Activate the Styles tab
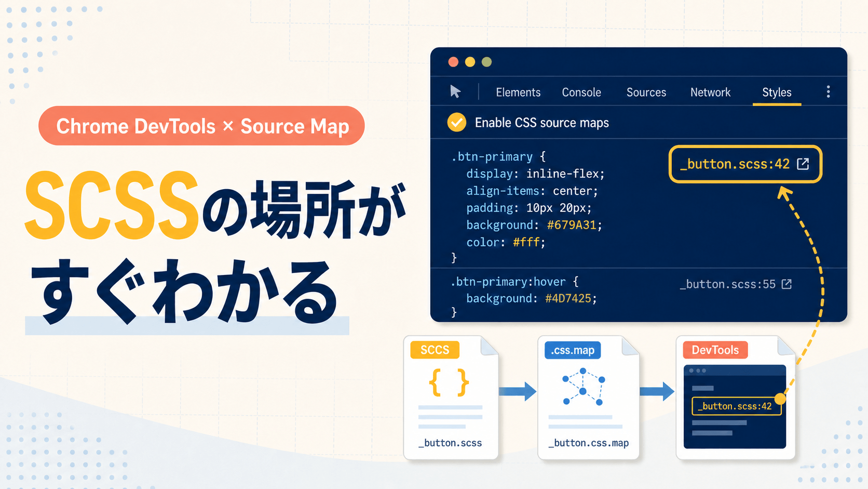The height and width of the screenshot is (489, 868). pos(777,92)
